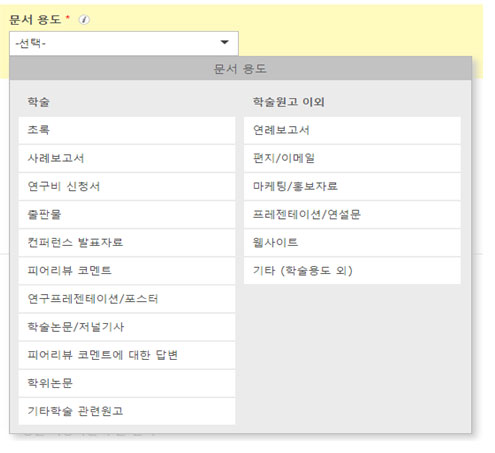Open the -선택- dropdown arrow

(x=225, y=42)
